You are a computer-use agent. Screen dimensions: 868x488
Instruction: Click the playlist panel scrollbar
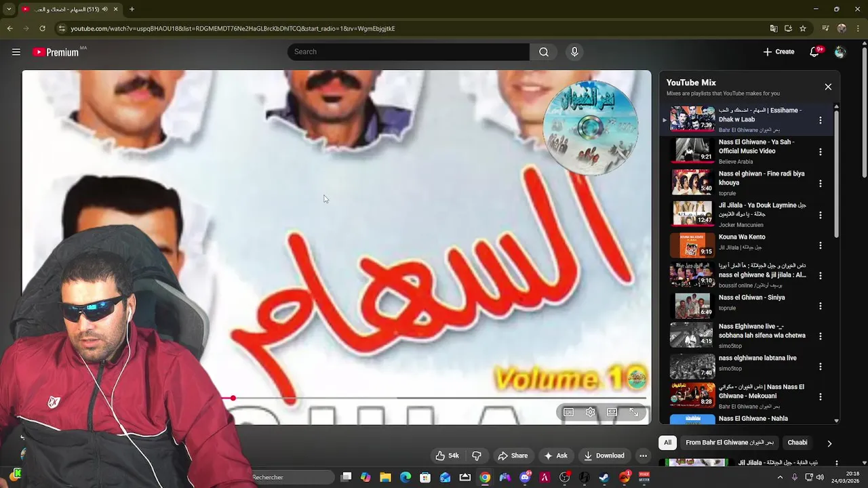click(836, 174)
